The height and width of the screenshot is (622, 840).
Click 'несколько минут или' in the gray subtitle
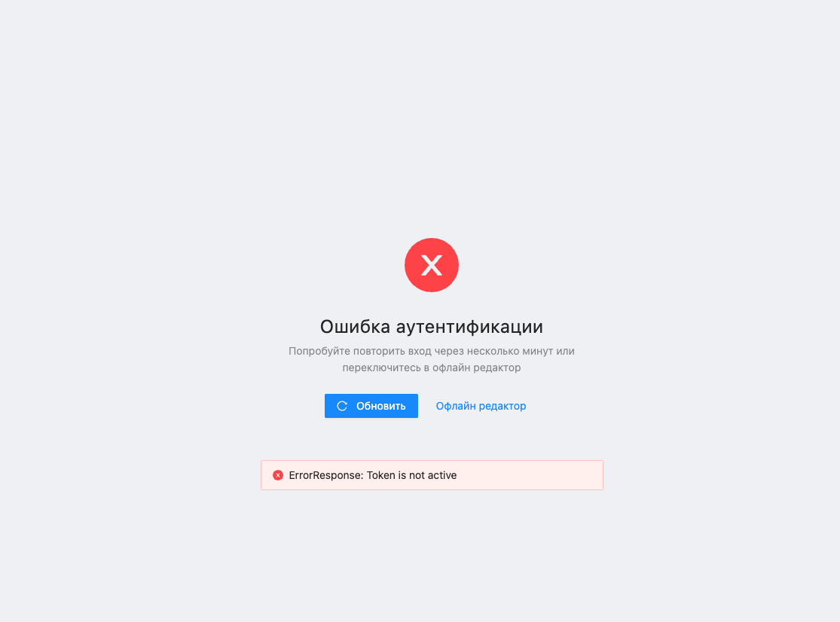520,351
